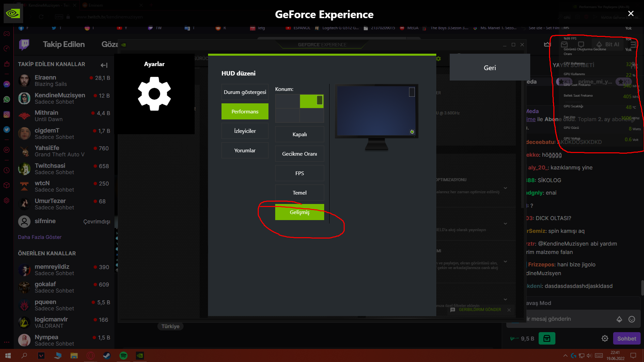Choose the Gecikme Oranı display mode
Image resolution: width=644 pixels, height=362 pixels.
pos(300,154)
